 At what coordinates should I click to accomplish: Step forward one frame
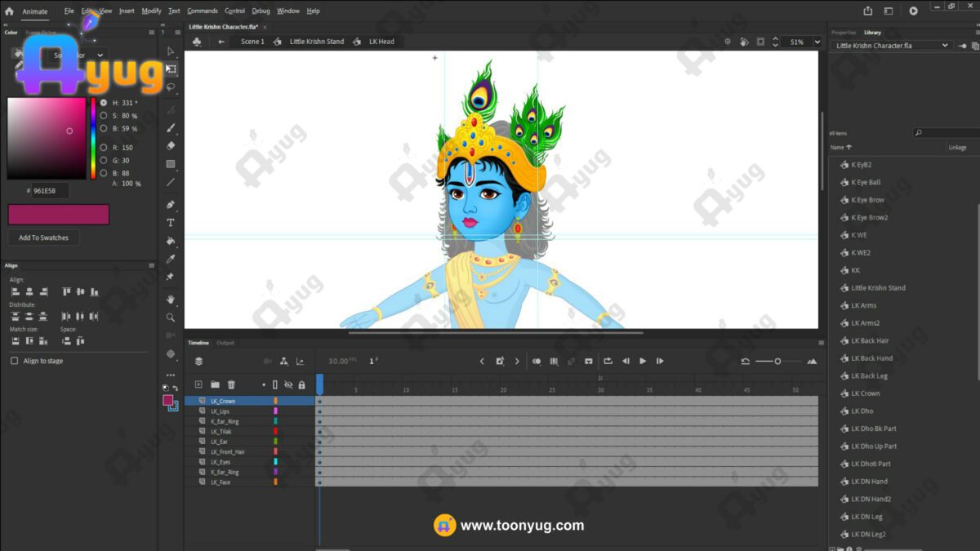coord(660,362)
